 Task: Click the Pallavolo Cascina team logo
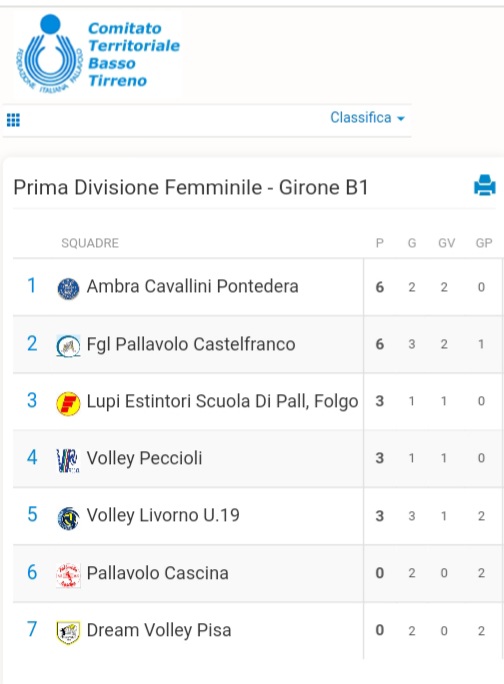tap(69, 575)
